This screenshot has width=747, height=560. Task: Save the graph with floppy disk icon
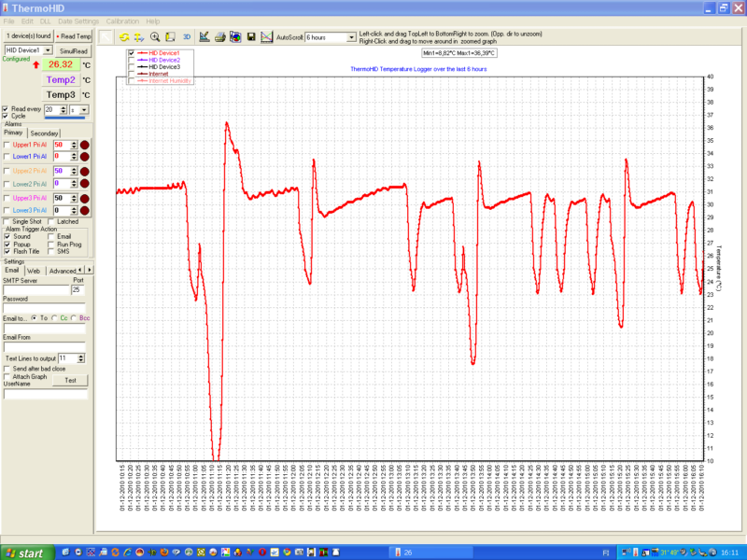coord(250,37)
